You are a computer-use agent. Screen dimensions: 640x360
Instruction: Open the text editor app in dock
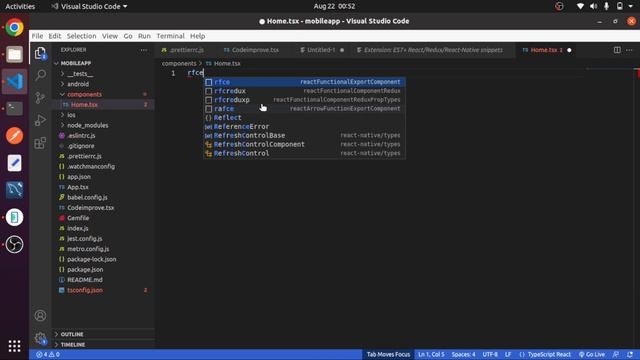14,163
